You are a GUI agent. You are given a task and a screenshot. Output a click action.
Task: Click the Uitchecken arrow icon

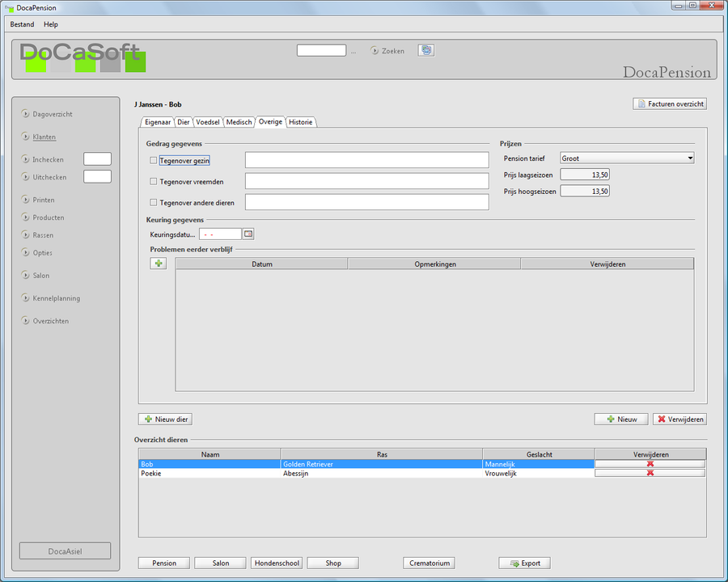click(x=26, y=177)
